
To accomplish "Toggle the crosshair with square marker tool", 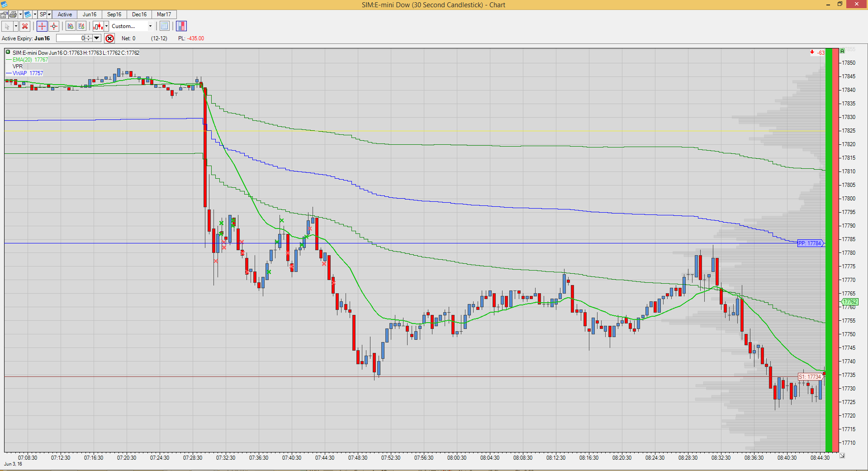I will pyautogui.click(x=54, y=26).
